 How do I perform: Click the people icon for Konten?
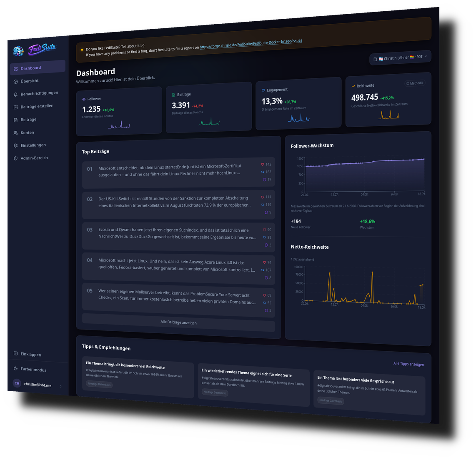coord(15,132)
